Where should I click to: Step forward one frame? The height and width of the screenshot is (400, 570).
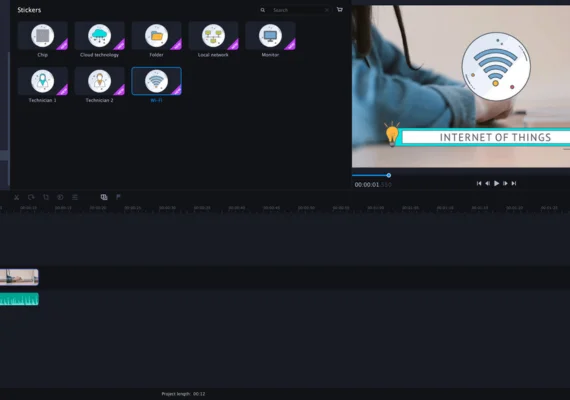click(505, 183)
